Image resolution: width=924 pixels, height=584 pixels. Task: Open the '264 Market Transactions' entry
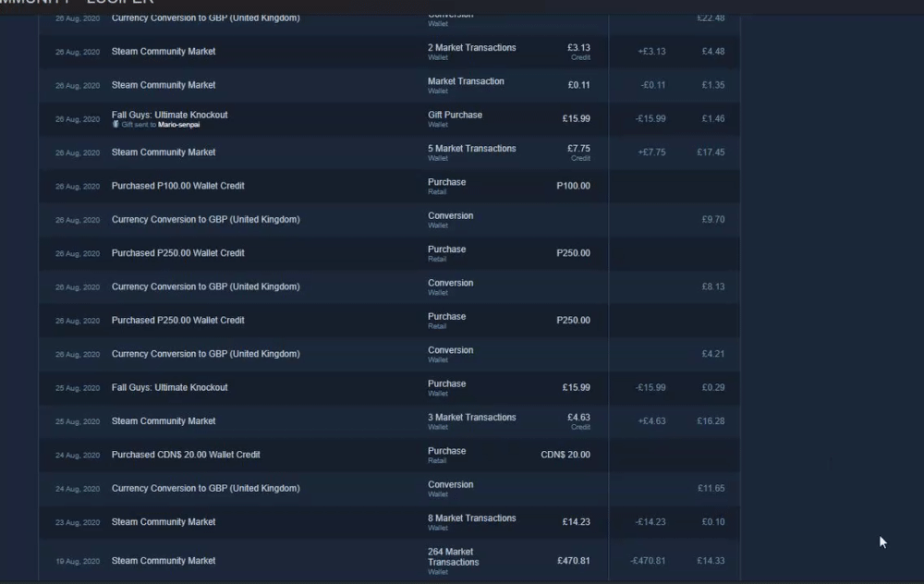click(453, 557)
